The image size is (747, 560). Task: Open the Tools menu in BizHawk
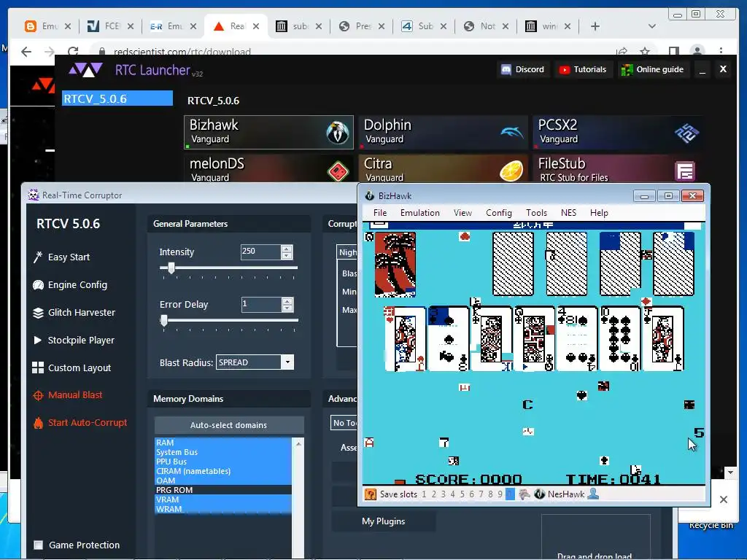(x=536, y=213)
